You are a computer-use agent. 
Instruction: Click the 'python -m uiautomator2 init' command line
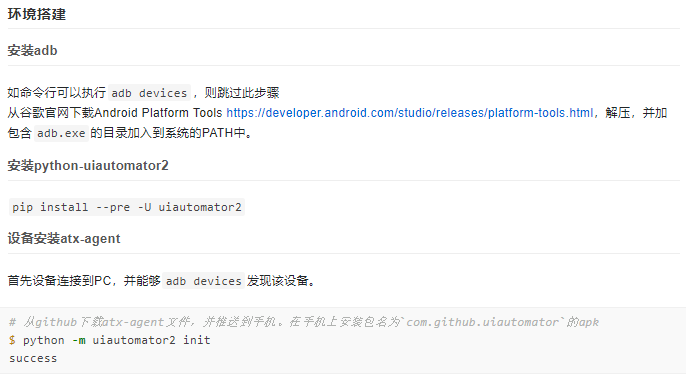click(110, 340)
